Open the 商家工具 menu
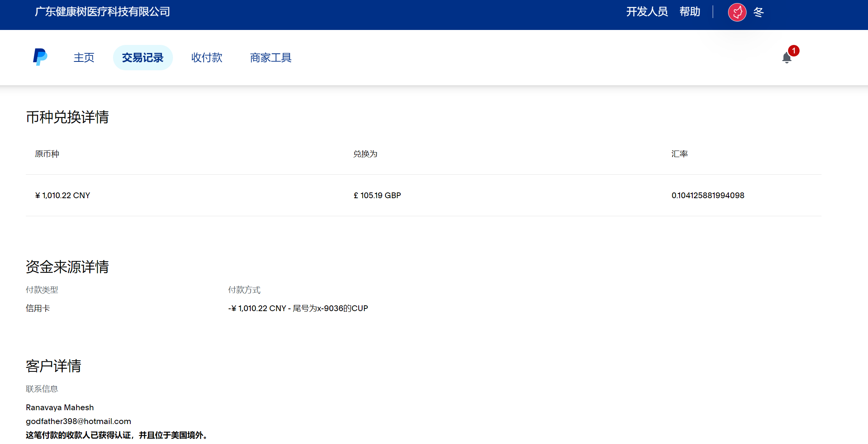The height and width of the screenshot is (444, 868). pyautogui.click(x=271, y=58)
